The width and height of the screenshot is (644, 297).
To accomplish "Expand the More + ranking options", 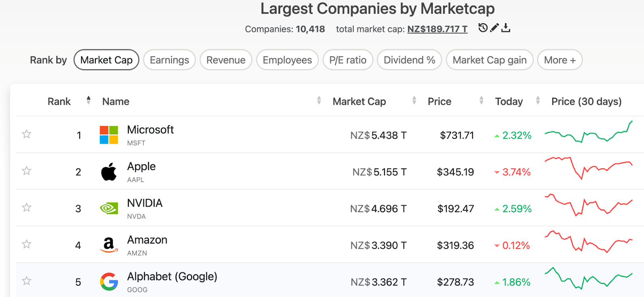I will (x=560, y=60).
